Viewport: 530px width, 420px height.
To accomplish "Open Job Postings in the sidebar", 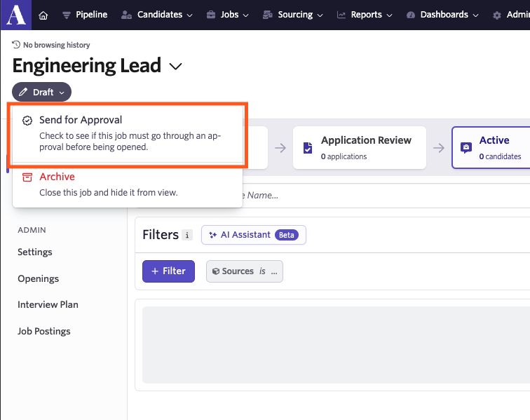I will tap(44, 331).
